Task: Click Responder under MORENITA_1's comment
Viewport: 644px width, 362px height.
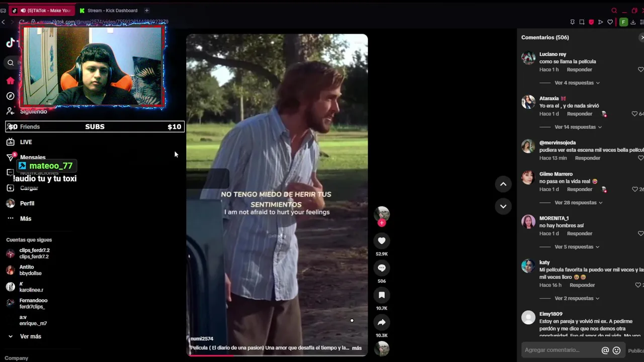Action: pyautogui.click(x=579, y=234)
